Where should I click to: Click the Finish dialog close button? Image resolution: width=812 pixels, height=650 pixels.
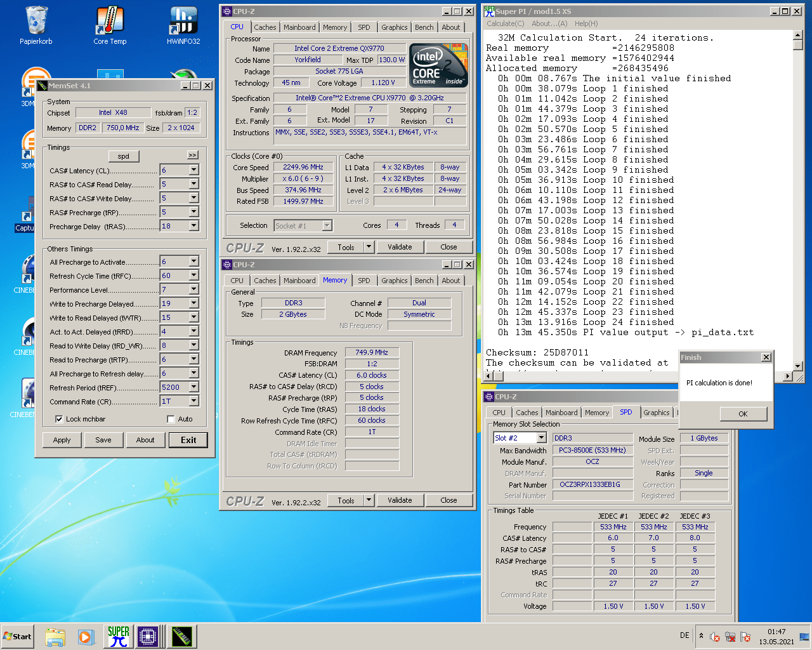click(x=766, y=357)
